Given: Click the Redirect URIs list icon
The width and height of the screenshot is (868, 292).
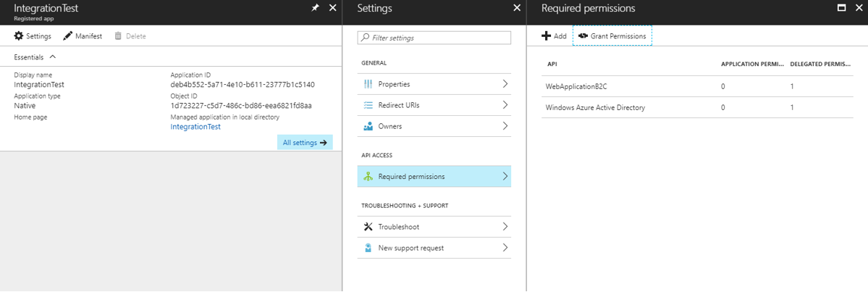Looking at the screenshot, I should click(368, 105).
